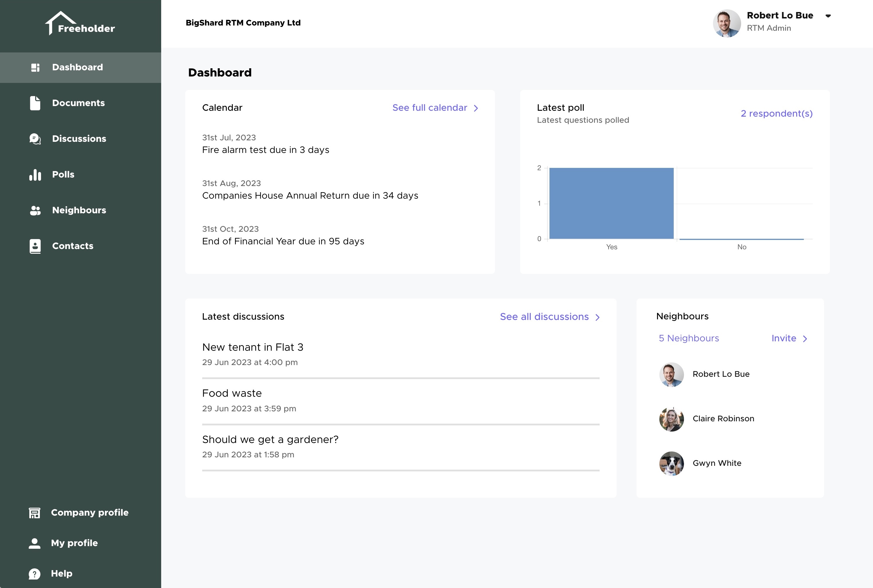Expand the full calendar with its chevron
Screen dimensions: 873x588
pyautogui.click(x=476, y=108)
